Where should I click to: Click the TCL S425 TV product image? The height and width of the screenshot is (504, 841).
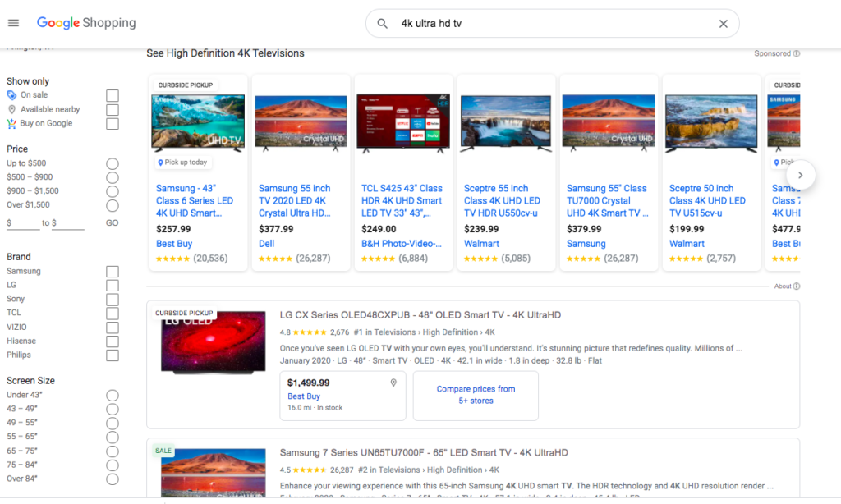(402, 123)
